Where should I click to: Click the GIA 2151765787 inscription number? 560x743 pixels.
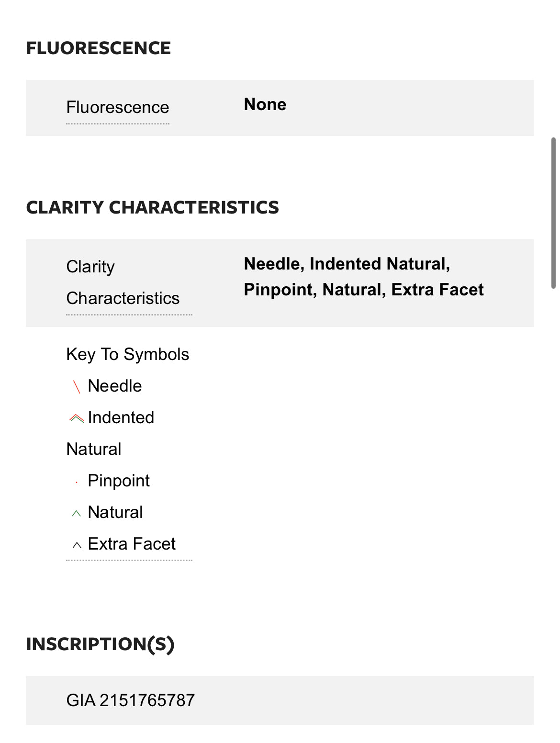pos(131,700)
